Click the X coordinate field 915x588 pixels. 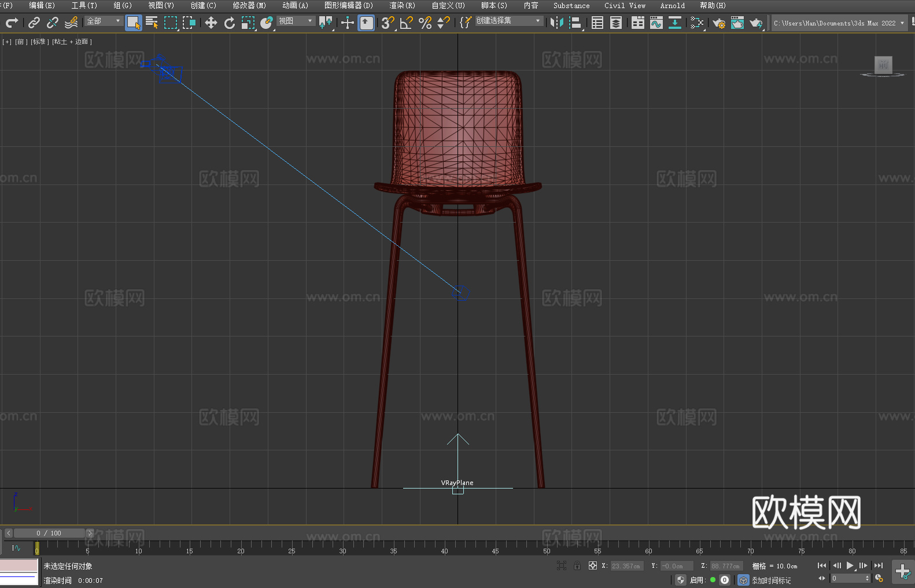tap(626, 566)
